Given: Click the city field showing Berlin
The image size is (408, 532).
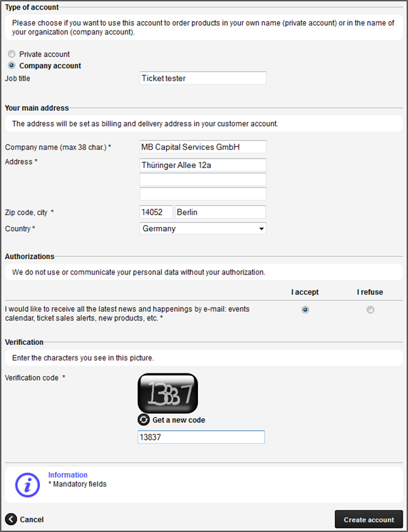Looking at the screenshot, I should coord(220,212).
